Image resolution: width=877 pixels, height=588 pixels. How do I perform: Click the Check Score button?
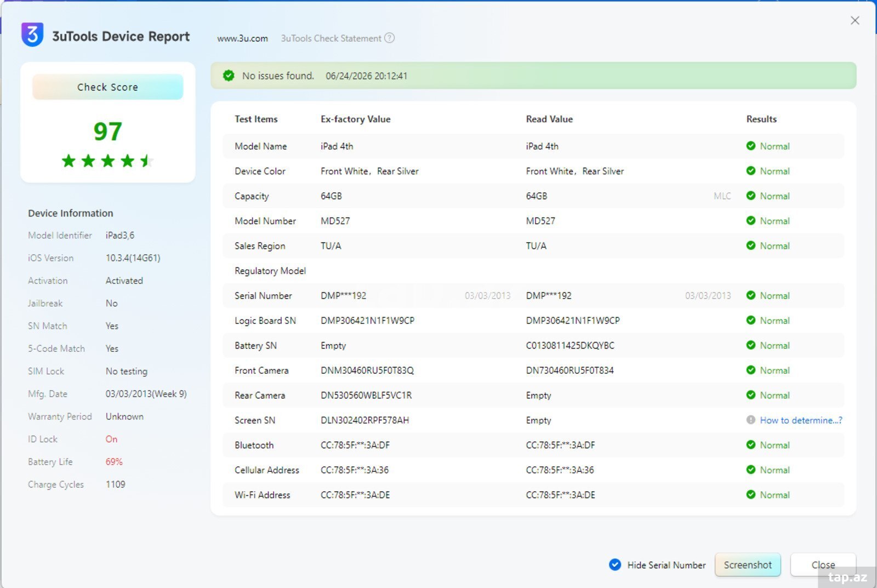click(x=107, y=87)
